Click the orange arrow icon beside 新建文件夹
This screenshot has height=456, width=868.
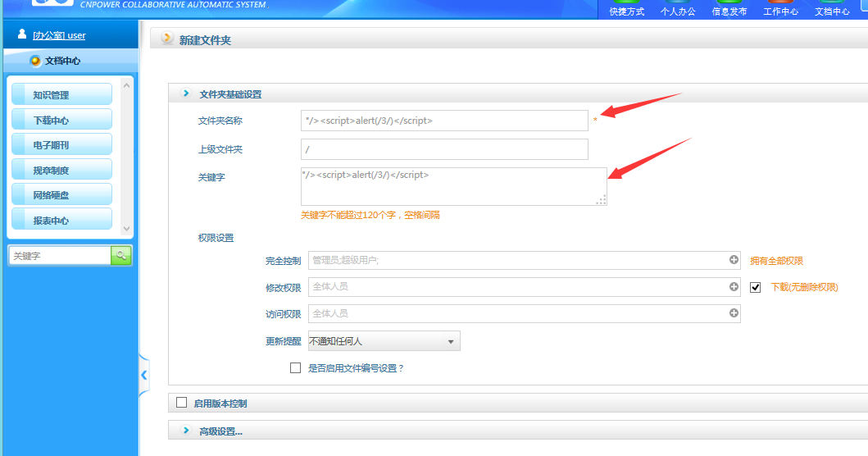pyautogui.click(x=166, y=39)
